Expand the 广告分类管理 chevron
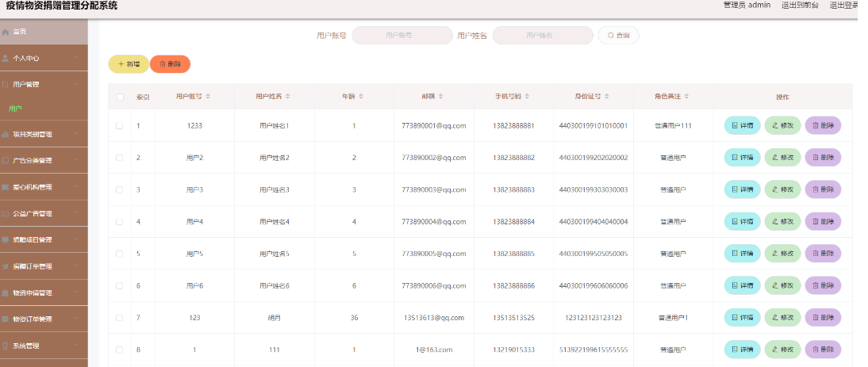 click(76, 161)
